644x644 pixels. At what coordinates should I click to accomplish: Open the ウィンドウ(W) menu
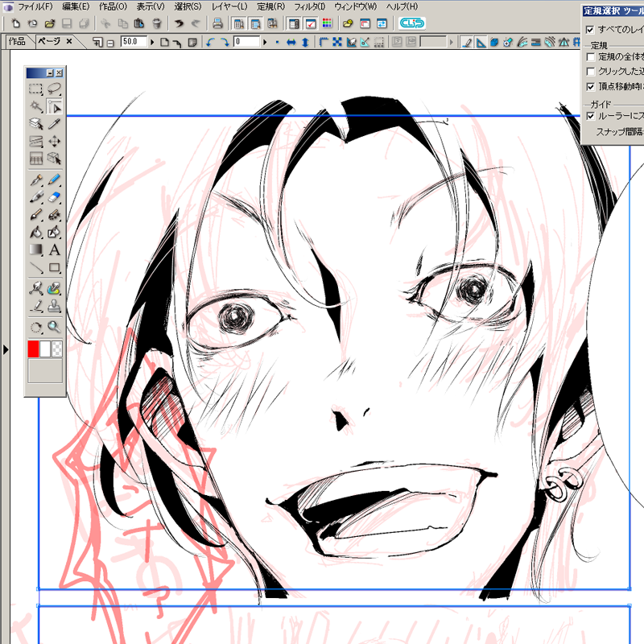pos(356,6)
